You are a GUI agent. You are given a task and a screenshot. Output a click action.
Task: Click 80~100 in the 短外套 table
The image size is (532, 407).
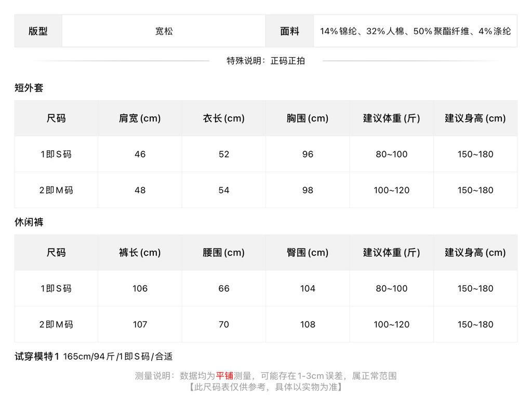click(392, 154)
